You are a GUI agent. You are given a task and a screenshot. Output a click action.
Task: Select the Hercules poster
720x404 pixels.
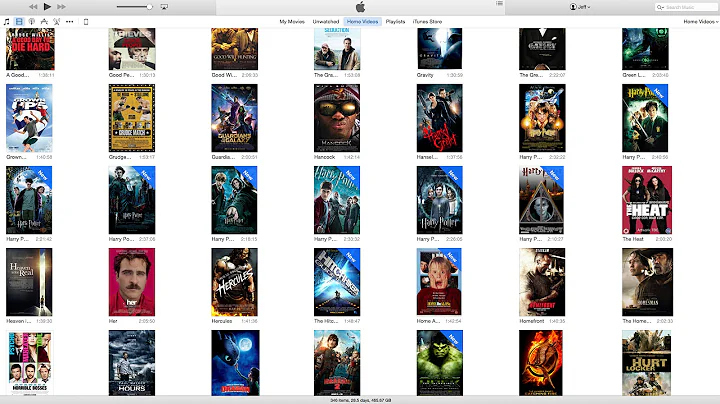click(234, 282)
